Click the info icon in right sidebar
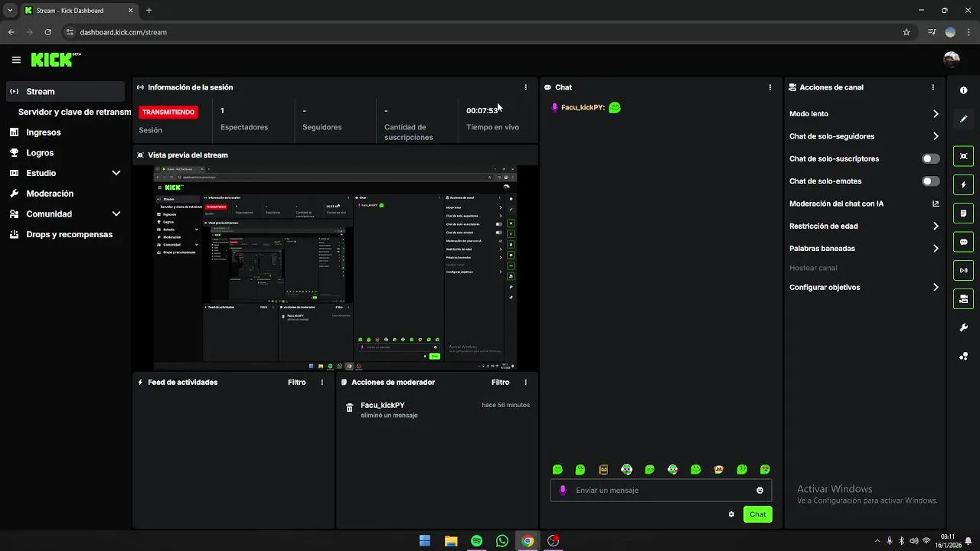 (x=963, y=90)
